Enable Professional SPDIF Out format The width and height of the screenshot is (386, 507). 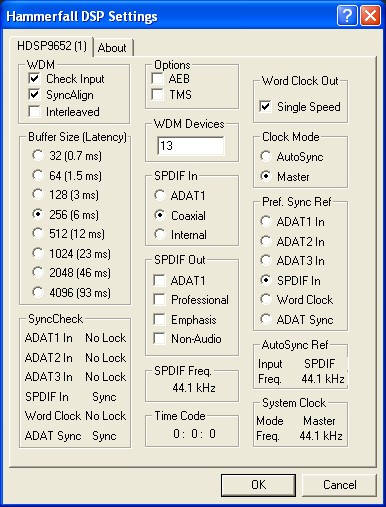(x=160, y=300)
